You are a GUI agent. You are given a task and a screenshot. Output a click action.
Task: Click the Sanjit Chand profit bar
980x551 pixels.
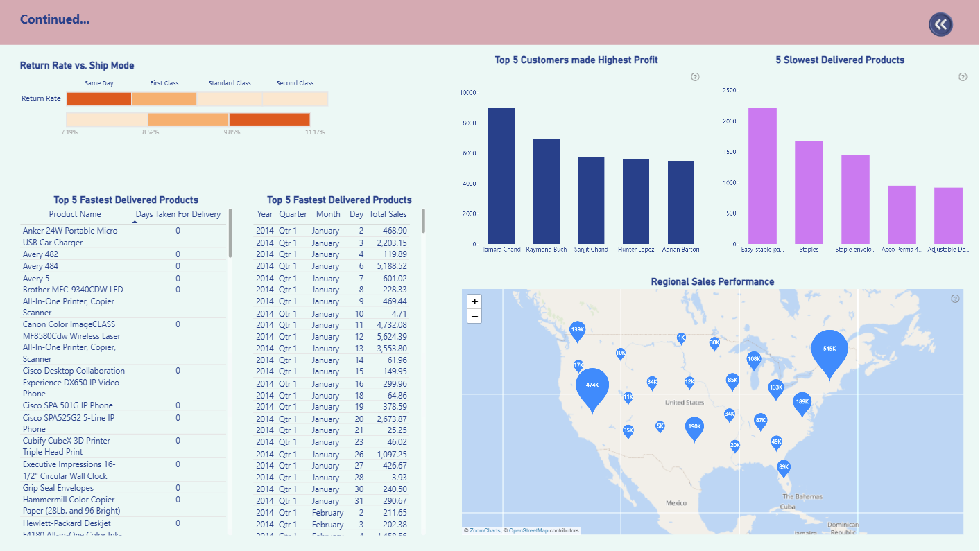[x=591, y=200]
